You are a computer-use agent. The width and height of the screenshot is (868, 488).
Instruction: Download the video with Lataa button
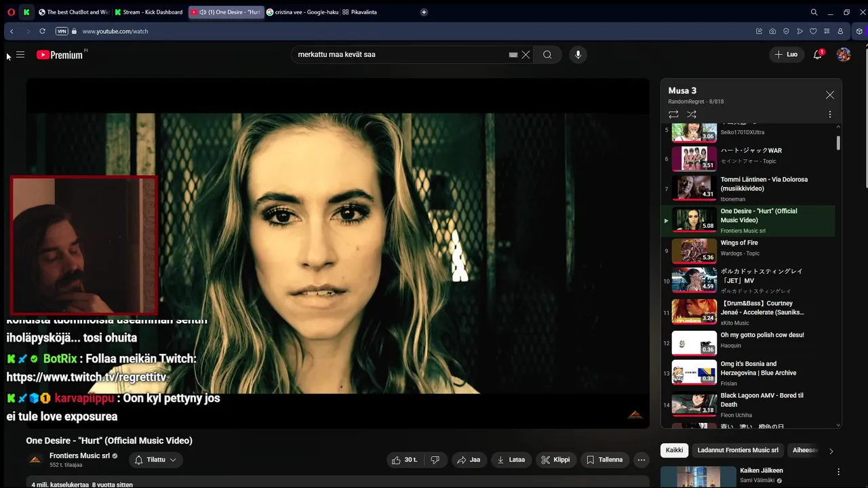coord(511,460)
